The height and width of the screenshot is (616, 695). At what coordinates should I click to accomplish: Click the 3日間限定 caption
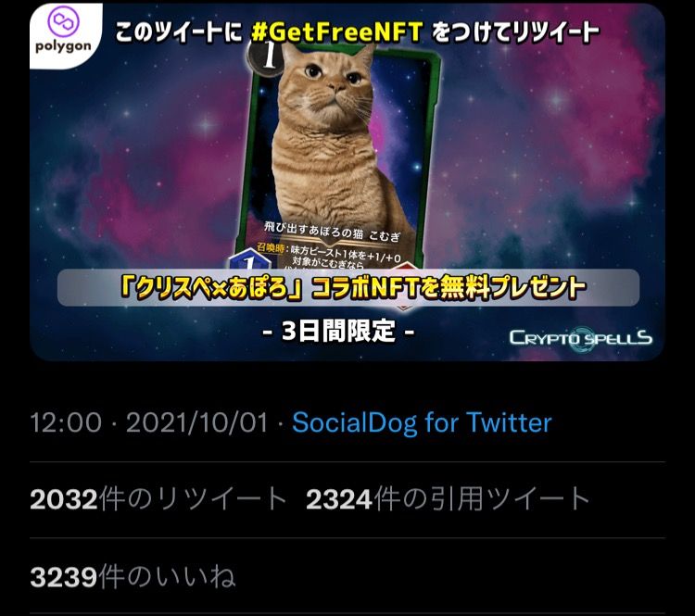(338, 331)
